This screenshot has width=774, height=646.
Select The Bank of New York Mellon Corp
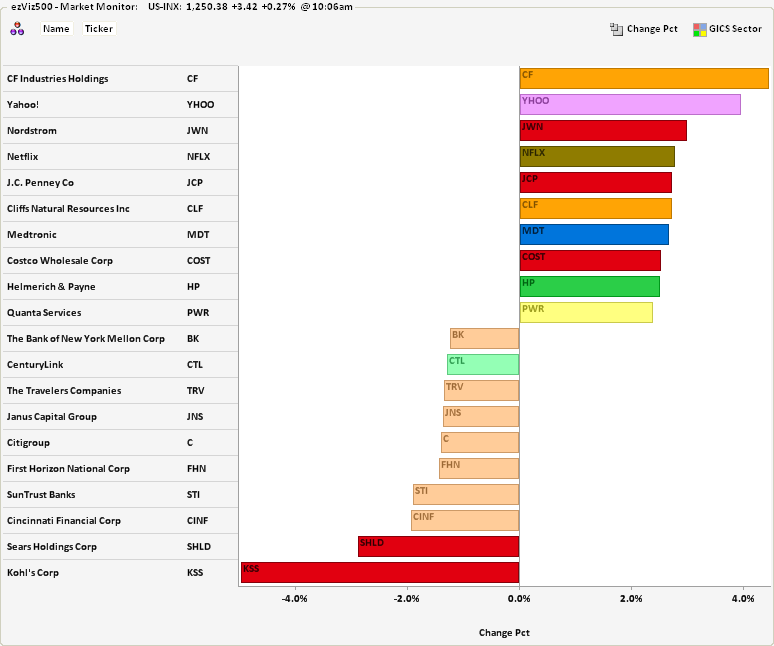[85, 339]
